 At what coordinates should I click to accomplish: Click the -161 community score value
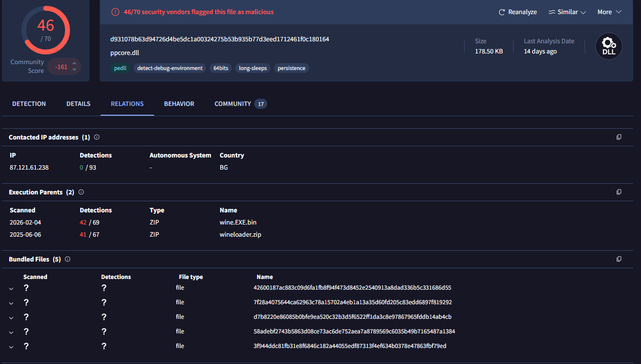61,67
